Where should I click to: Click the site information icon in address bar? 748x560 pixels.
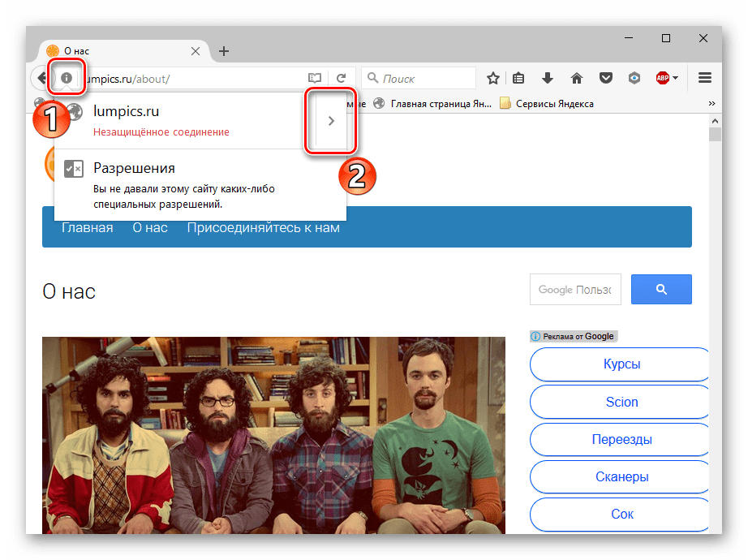coord(67,79)
